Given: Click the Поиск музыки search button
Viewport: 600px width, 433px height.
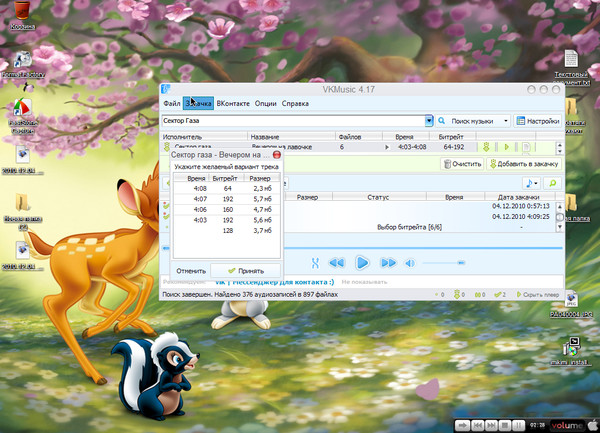Looking at the screenshot, I should (x=468, y=121).
